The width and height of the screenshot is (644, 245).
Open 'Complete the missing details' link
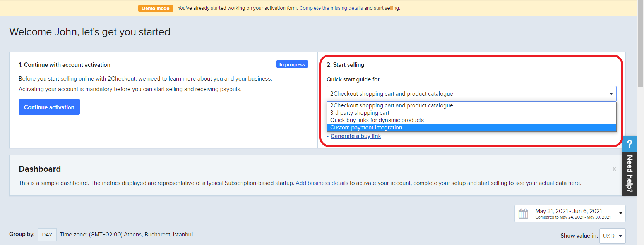(x=331, y=8)
